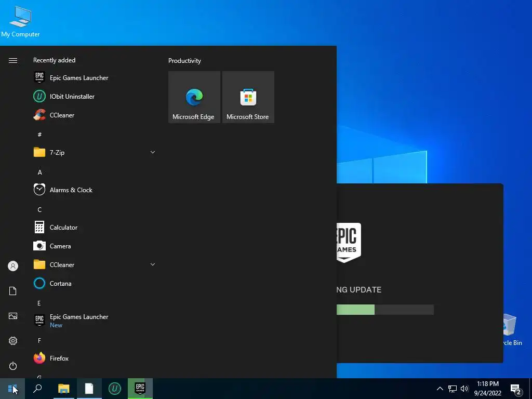Switch to Epic Games taskbar icon
This screenshot has width=532, height=399.
click(x=140, y=389)
